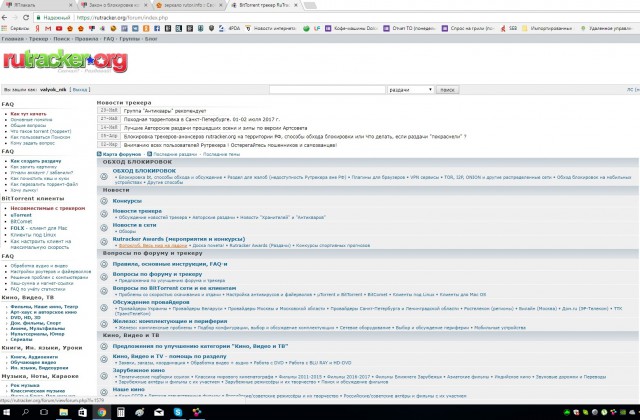The width and height of the screenshot is (640, 420).
Task: Open the Facebook bookmark icon
Action: [x=157, y=28]
